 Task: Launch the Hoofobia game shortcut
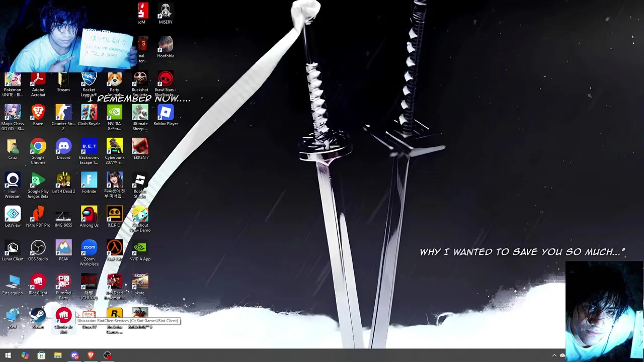click(166, 47)
